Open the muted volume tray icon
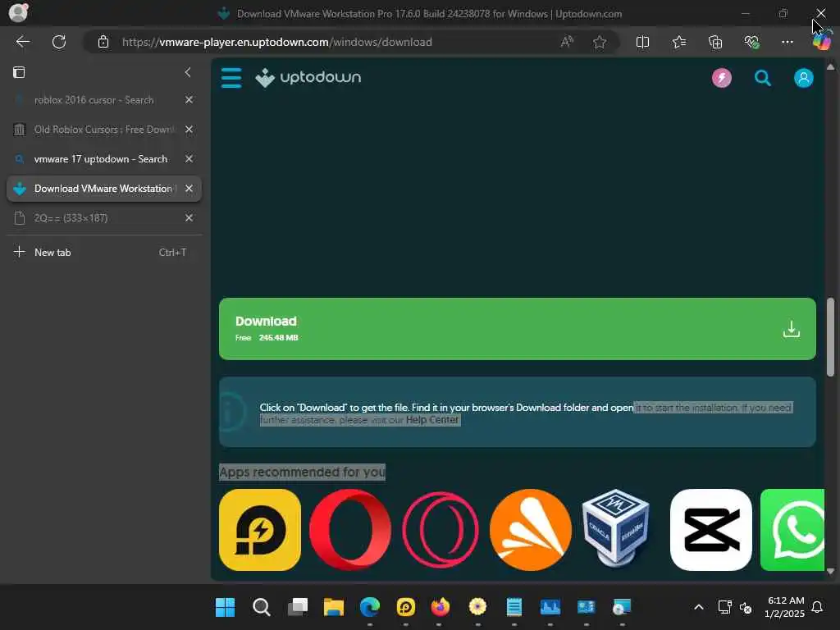 (746, 608)
